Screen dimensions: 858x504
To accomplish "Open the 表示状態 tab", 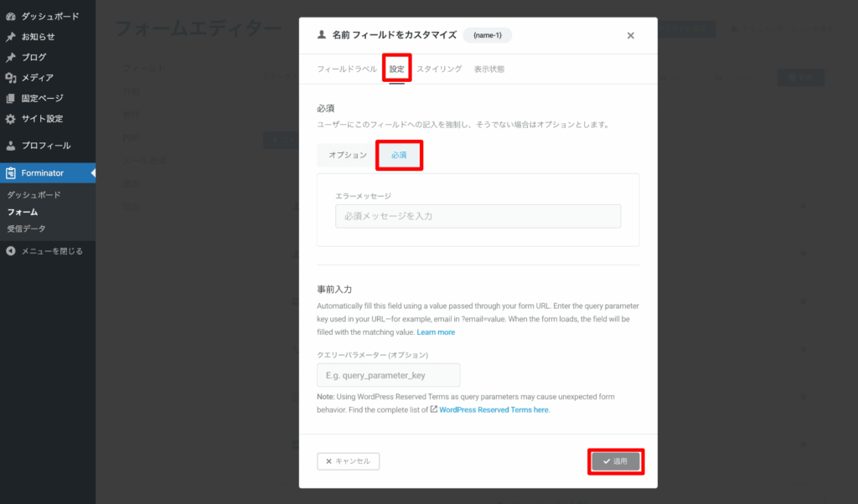I will [x=489, y=69].
